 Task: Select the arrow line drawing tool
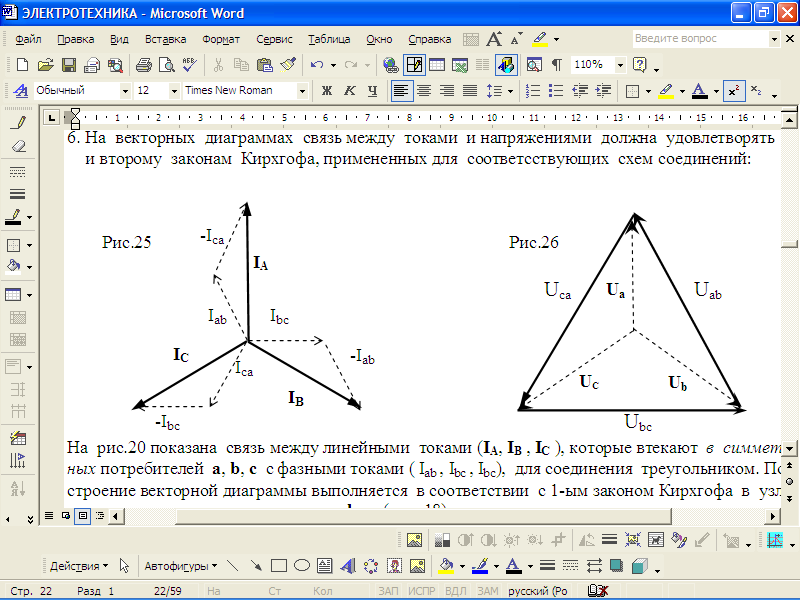pos(256,566)
